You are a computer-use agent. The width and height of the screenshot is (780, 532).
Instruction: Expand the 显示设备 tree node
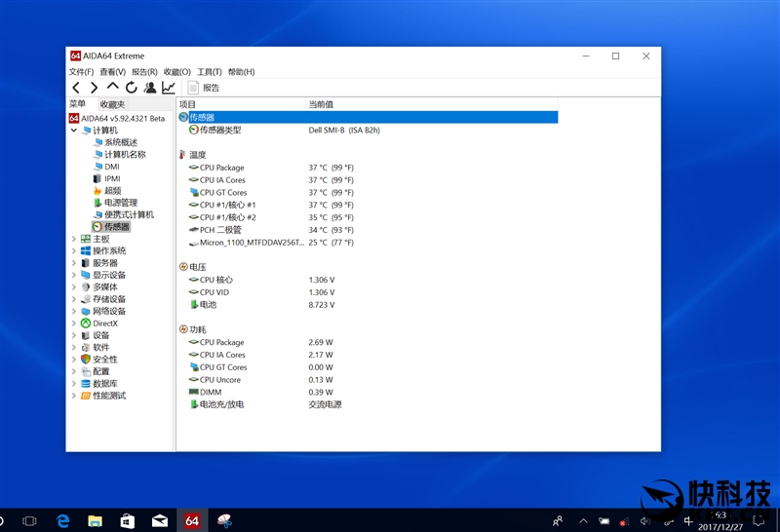74,275
